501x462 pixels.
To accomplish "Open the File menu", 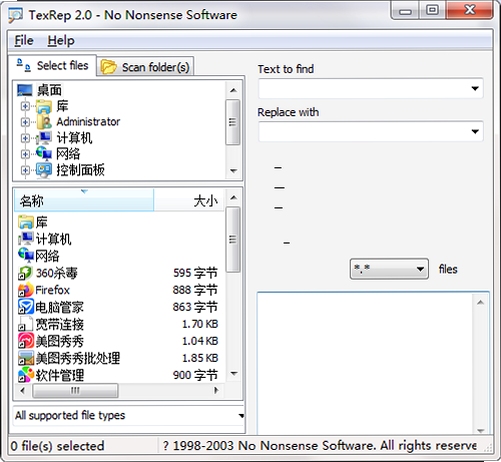I will [24, 41].
